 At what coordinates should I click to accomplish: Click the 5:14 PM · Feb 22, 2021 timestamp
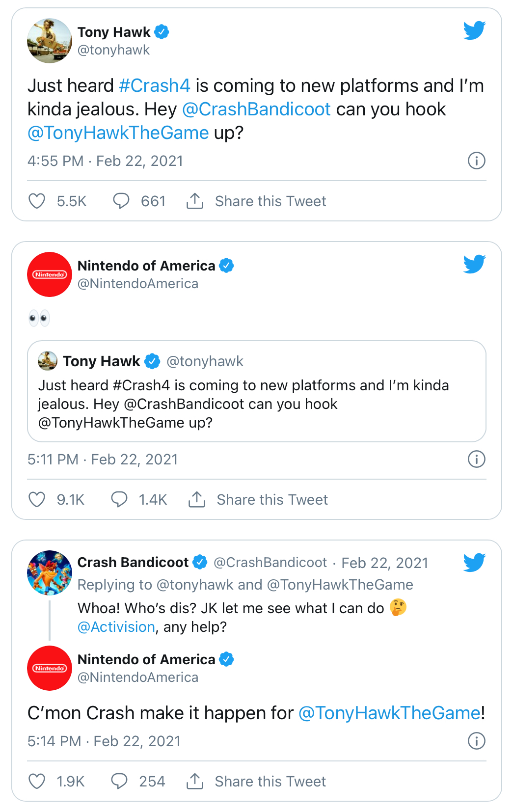click(104, 741)
